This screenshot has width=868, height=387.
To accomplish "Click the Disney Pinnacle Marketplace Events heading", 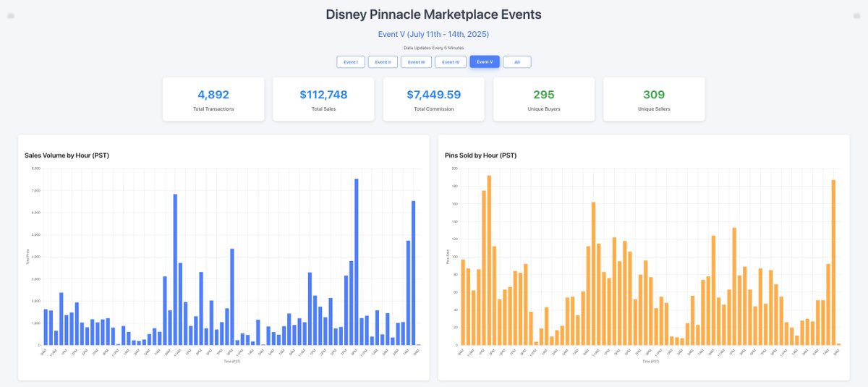I will pyautogui.click(x=433, y=14).
